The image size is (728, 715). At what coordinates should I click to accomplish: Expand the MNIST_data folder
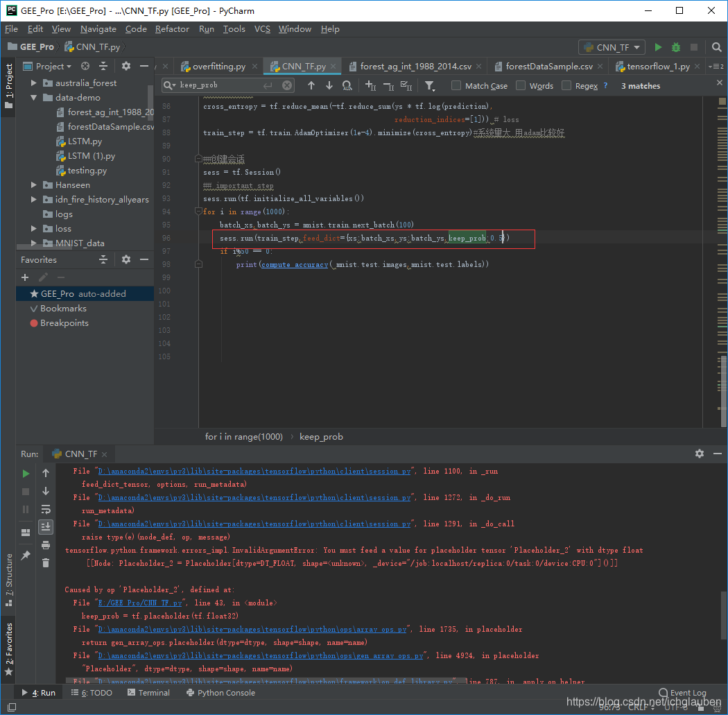[x=33, y=243]
